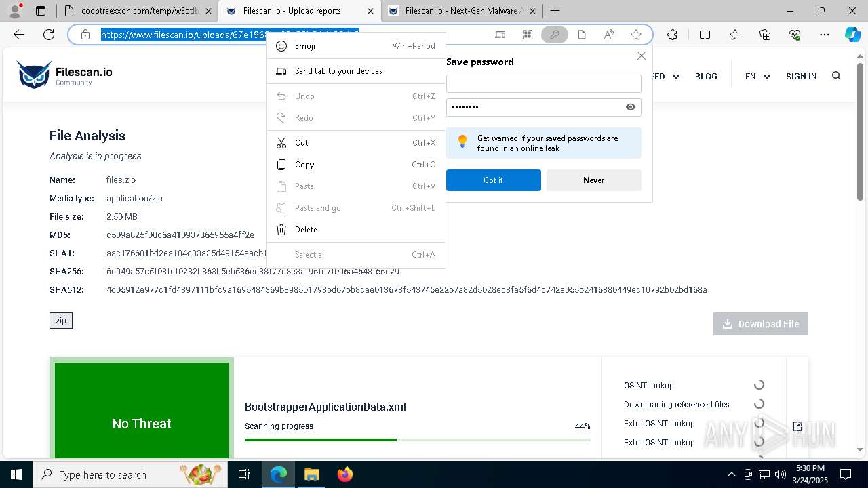Open Favorites list icon
868x488 pixels.
[x=736, y=35]
